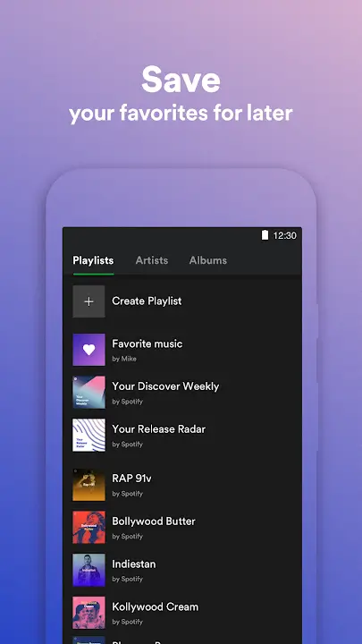Image resolution: width=362 pixels, height=644 pixels.
Task: Select the Indiestan playlist title
Action: tap(134, 563)
